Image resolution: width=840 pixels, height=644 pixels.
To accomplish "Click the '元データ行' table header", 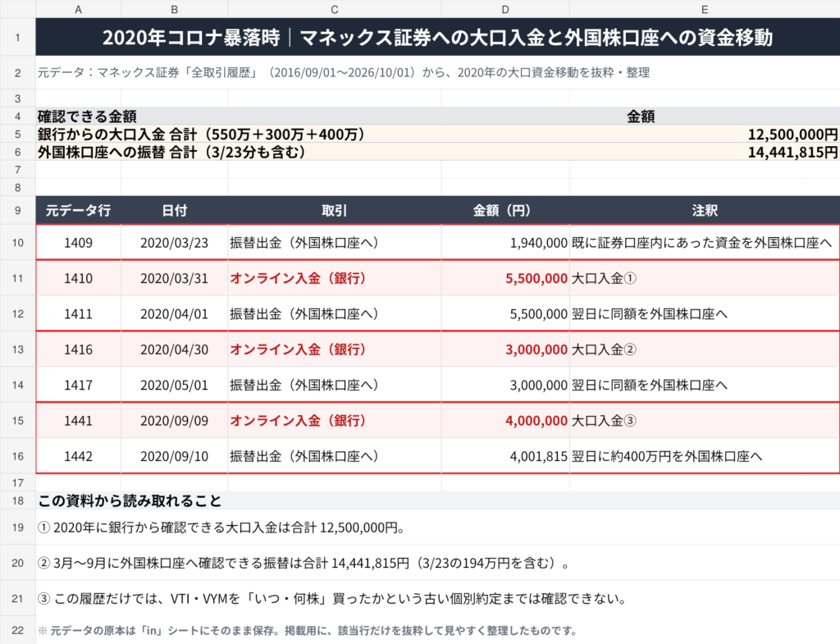I will pos(78,210).
